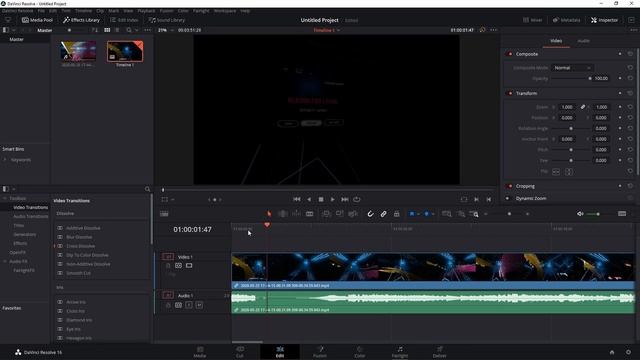The image size is (640, 360).
Task: Click the Overwrite Clip icon
Action: [339, 214]
